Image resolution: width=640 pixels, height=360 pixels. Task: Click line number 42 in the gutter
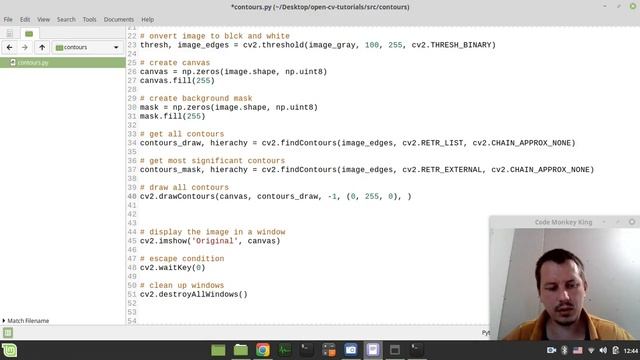[132, 214]
